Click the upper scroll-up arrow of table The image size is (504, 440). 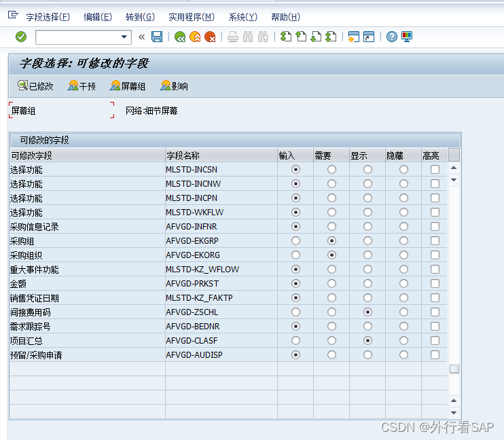click(454, 168)
